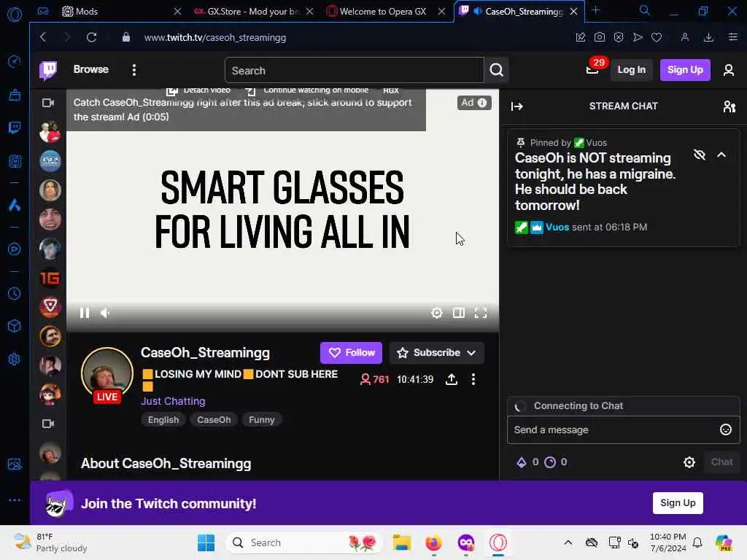This screenshot has width=747, height=560.
Task: Expand the Opera sidebar more options dots
Action: point(15,500)
